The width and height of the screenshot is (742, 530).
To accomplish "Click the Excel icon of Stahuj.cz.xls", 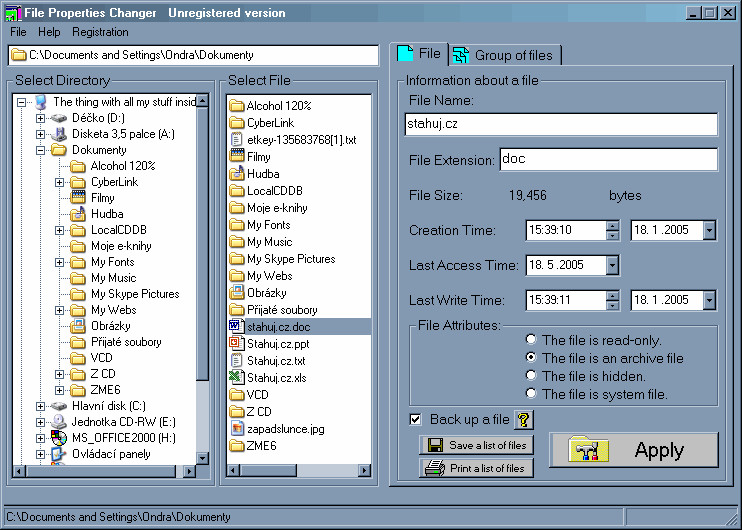I will [236, 378].
